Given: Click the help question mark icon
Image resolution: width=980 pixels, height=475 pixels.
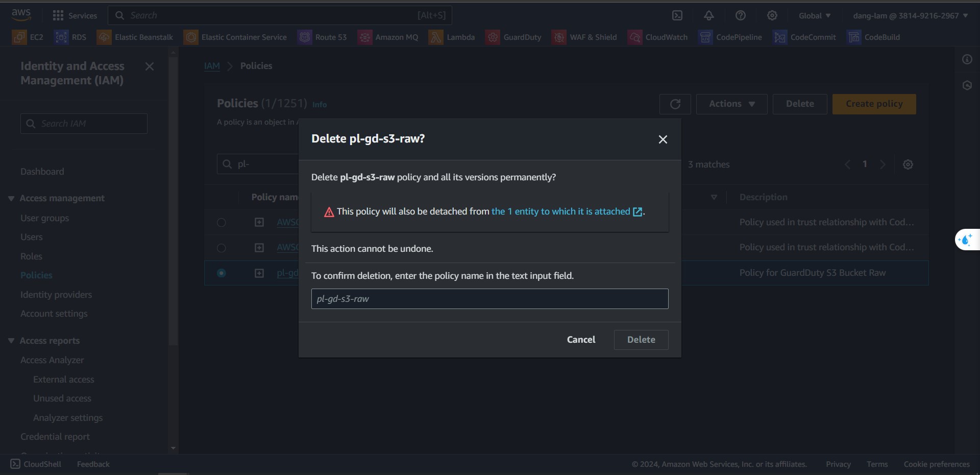Looking at the screenshot, I should pos(741,15).
